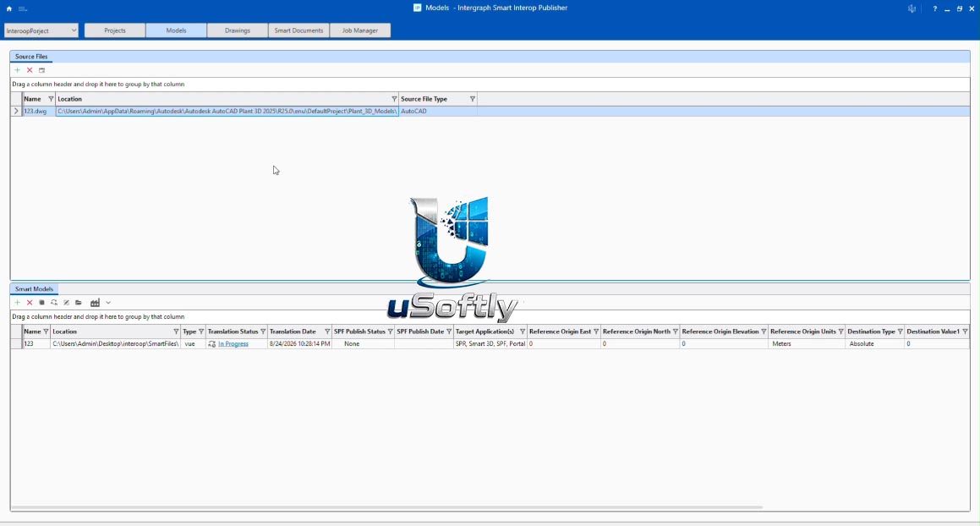Go to the Smart Documents tab
This screenshot has width=980, height=526.
click(298, 30)
